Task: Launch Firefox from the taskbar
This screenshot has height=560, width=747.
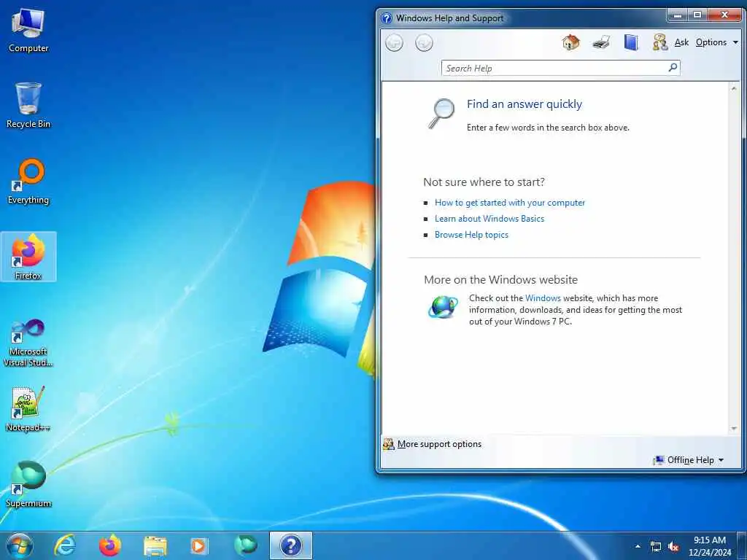Action: pos(109,545)
